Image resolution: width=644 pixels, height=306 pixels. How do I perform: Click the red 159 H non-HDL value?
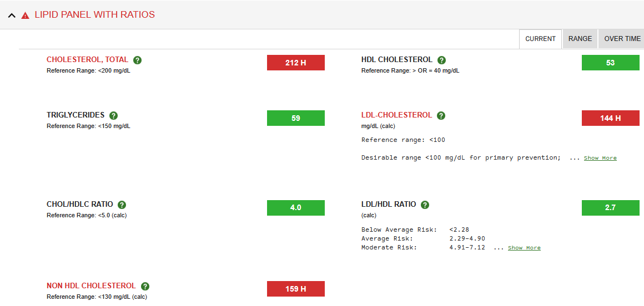[x=295, y=289]
